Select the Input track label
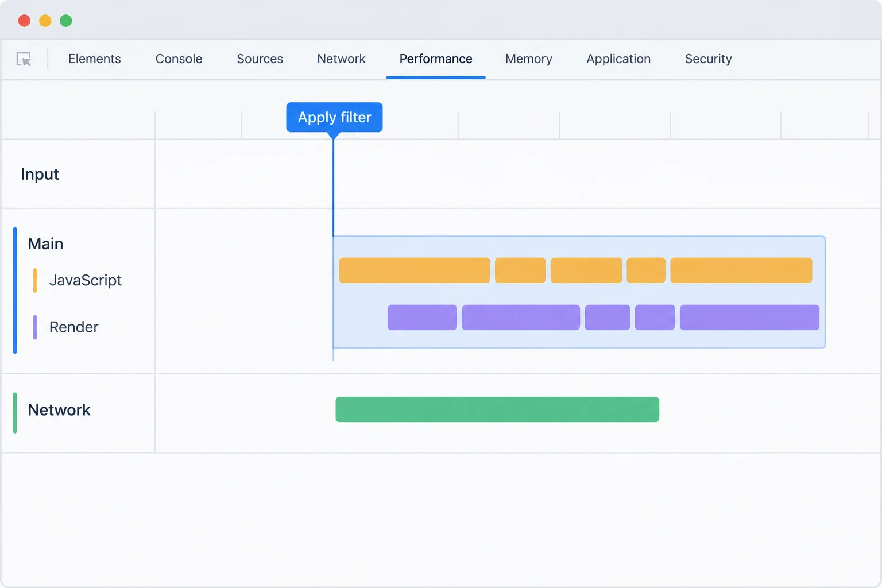The image size is (882, 588). (x=40, y=175)
